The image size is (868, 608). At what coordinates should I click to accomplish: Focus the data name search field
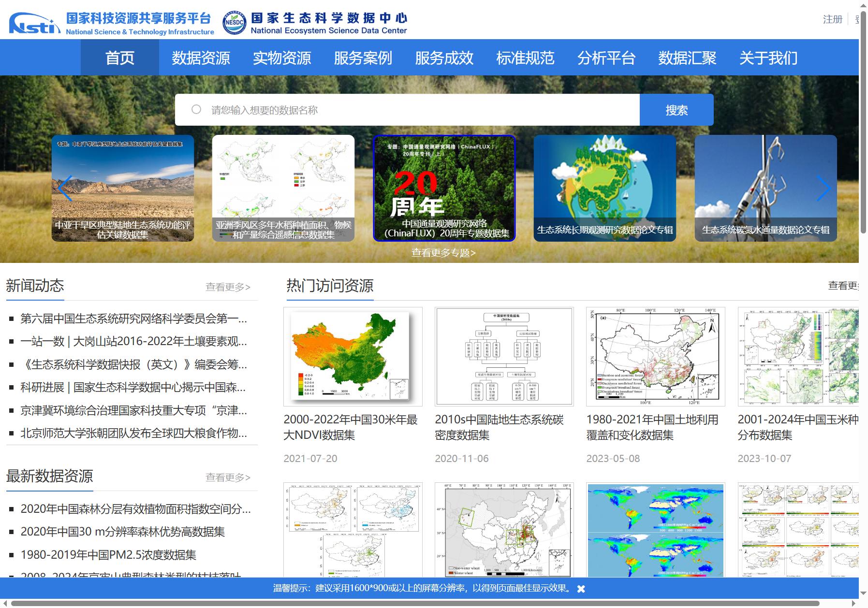click(x=407, y=110)
